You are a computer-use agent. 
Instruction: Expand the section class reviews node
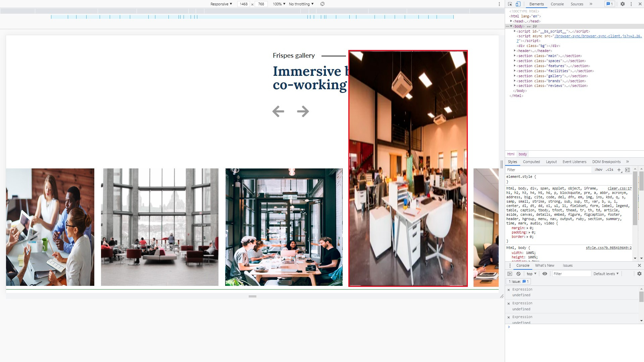coord(514,86)
